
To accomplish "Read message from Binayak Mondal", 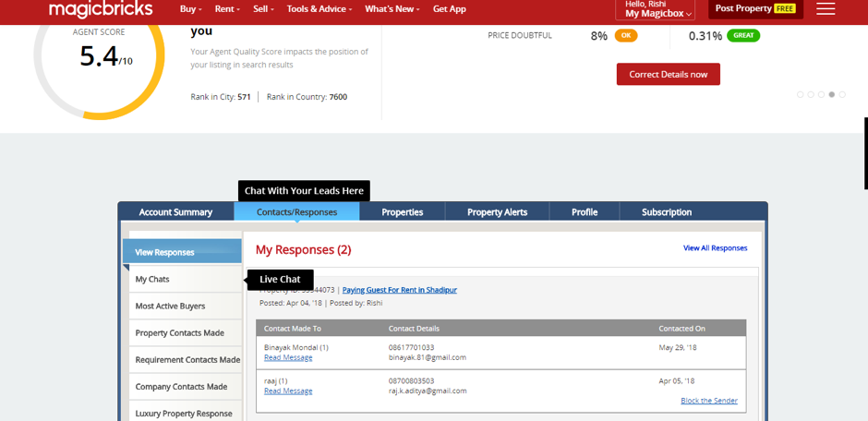I will (x=288, y=357).
